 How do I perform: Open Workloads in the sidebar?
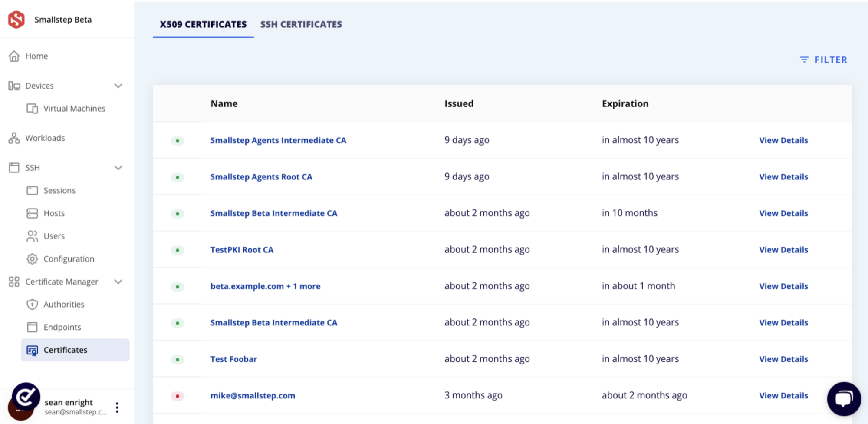coord(45,138)
